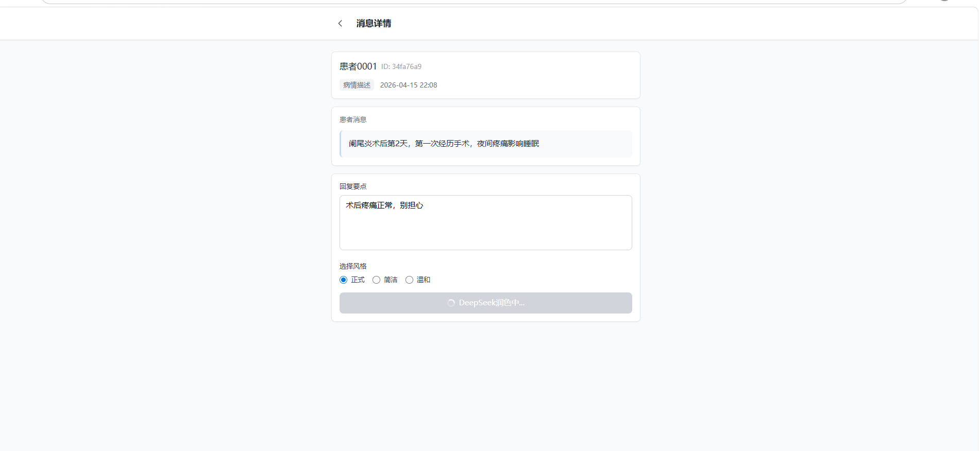Screen dimensions: 980x451
Task: Click the blue accent bar beside patient message
Action: pos(341,144)
